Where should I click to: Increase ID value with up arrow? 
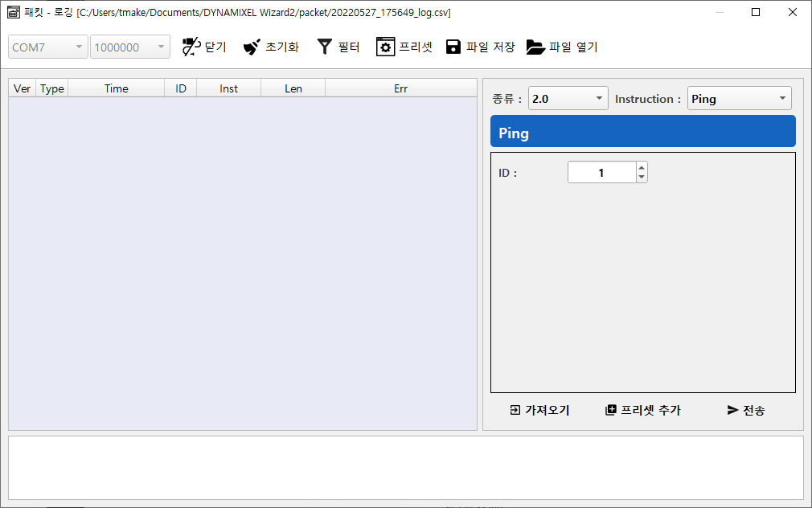642,167
